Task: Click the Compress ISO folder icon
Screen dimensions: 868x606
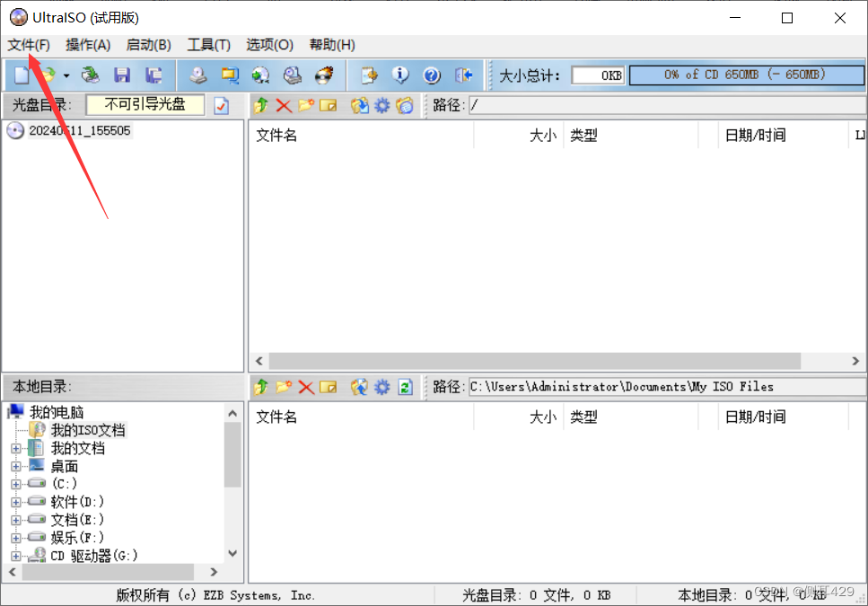Action: (x=229, y=75)
